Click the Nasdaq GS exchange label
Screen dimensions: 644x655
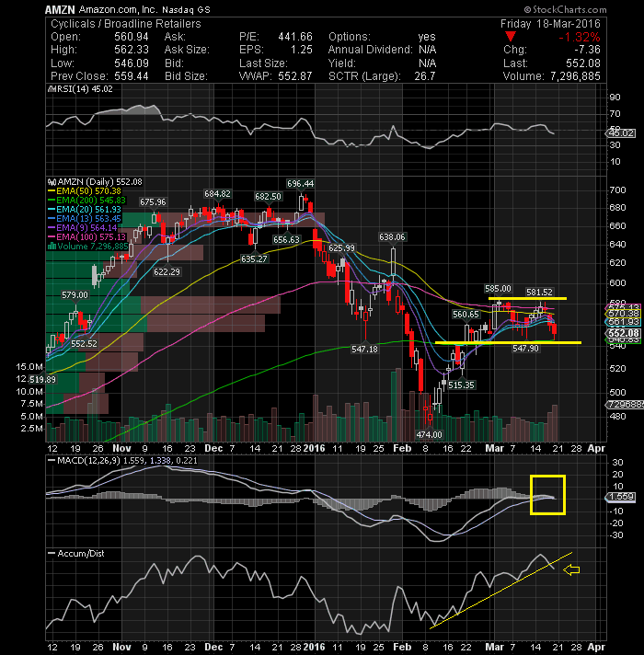pyautogui.click(x=186, y=9)
